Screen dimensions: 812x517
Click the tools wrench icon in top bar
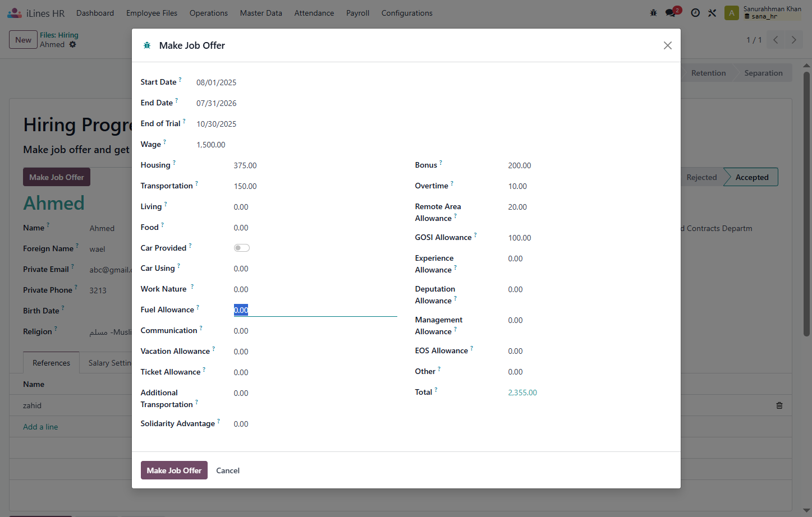(712, 13)
